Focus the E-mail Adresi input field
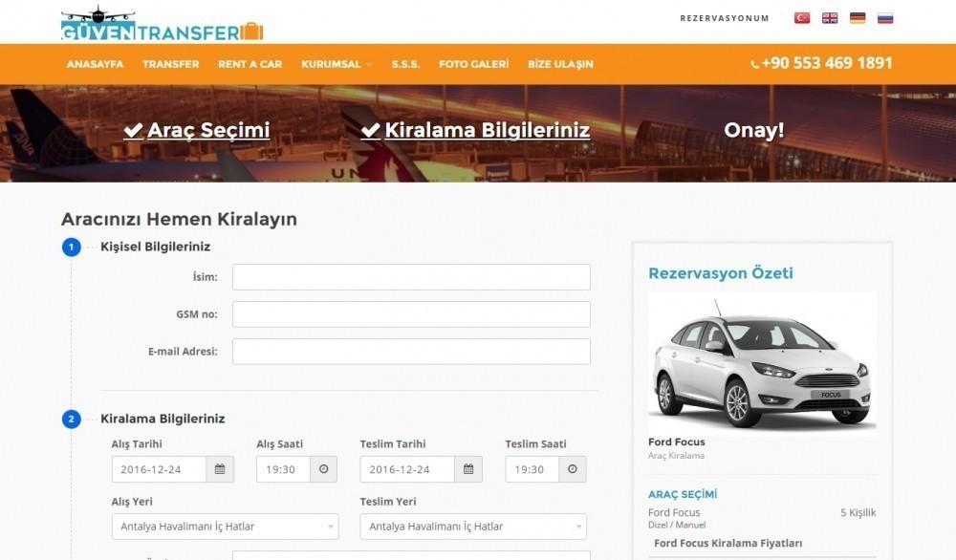The image size is (956, 560). [411, 352]
